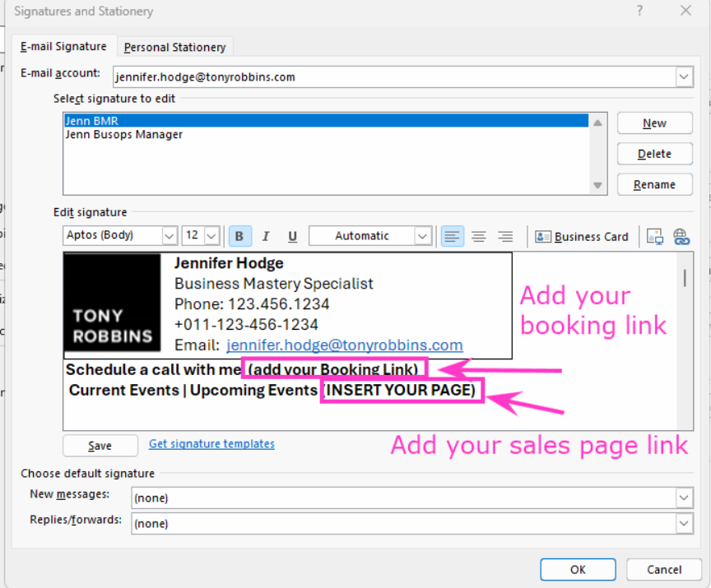Cancel the Signatures dialog
Viewport: 711px width, 588px height.
pyautogui.click(x=664, y=569)
